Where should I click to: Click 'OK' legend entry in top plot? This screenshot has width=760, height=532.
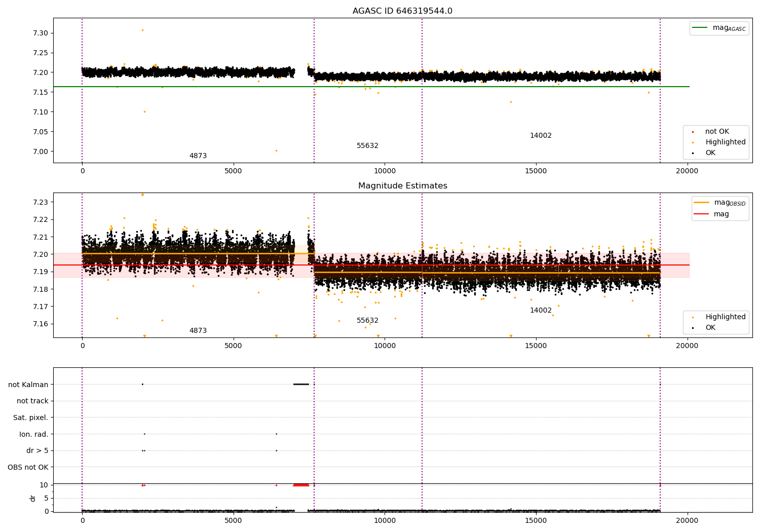click(710, 153)
